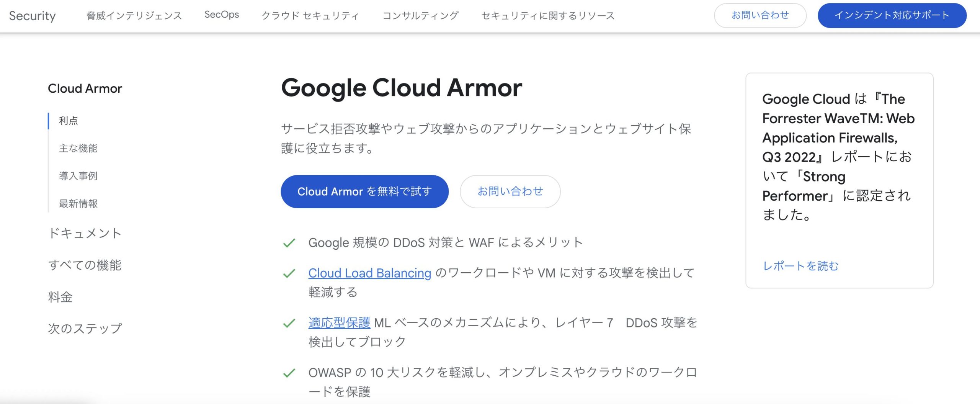Open the 脅威インテリジェンス menu
Screen dimensions: 980x404
pos(134,15)
